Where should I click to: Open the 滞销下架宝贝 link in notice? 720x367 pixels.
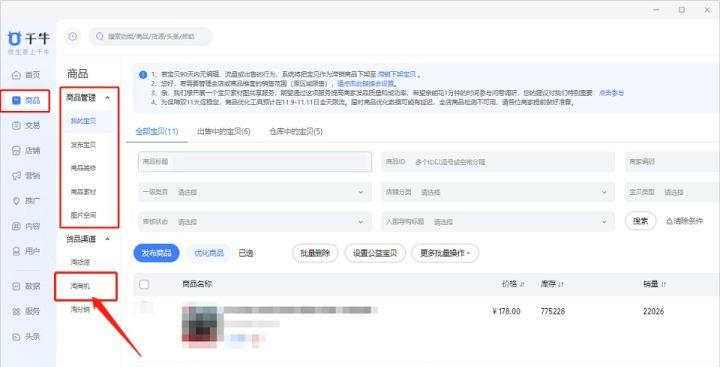pyautogui.click(x=397, y=74)
